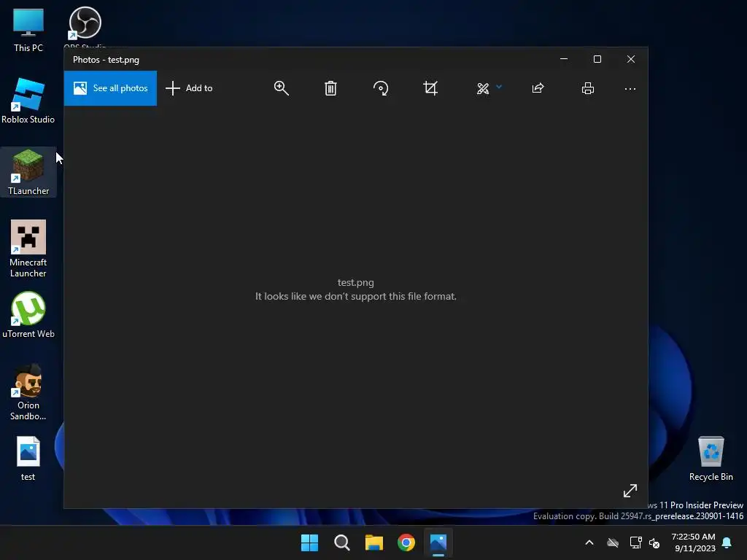
Task: Open taskbar Search
Action: pos(342,542)
